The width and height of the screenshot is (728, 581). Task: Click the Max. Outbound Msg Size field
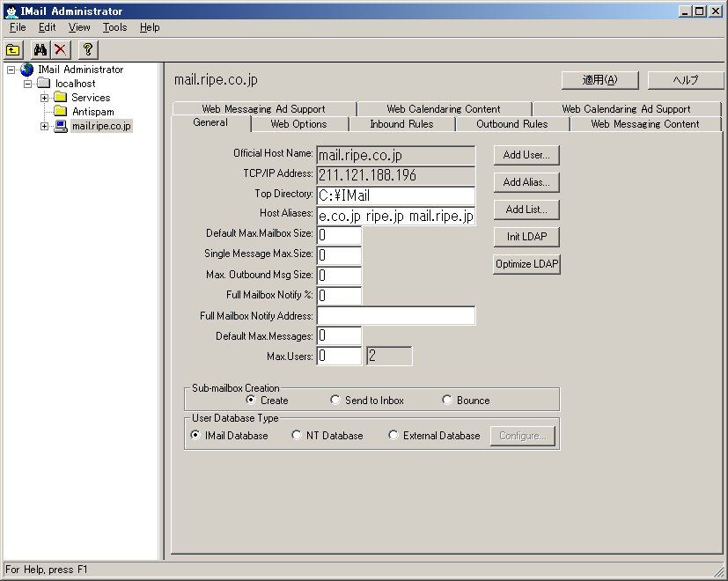[339, 276]
